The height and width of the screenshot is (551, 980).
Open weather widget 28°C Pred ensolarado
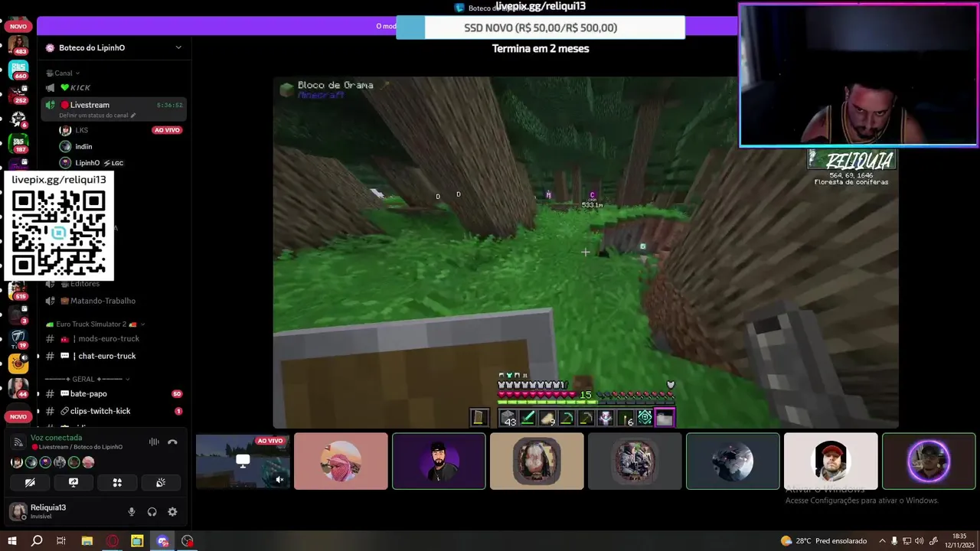(x=824, y=541)
